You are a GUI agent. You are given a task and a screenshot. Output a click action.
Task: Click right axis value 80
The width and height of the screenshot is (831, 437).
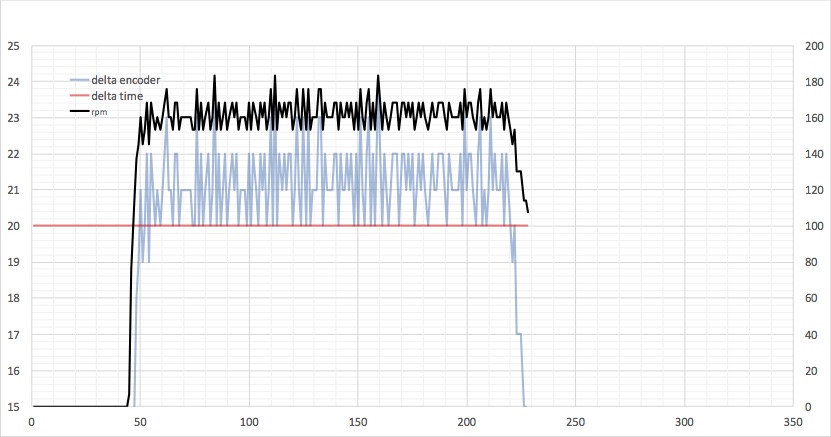click(811, 262)
